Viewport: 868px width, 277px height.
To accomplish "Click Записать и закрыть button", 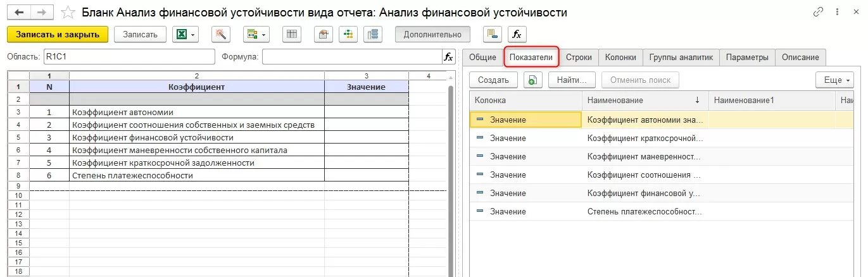I will [x=58, y=34].
